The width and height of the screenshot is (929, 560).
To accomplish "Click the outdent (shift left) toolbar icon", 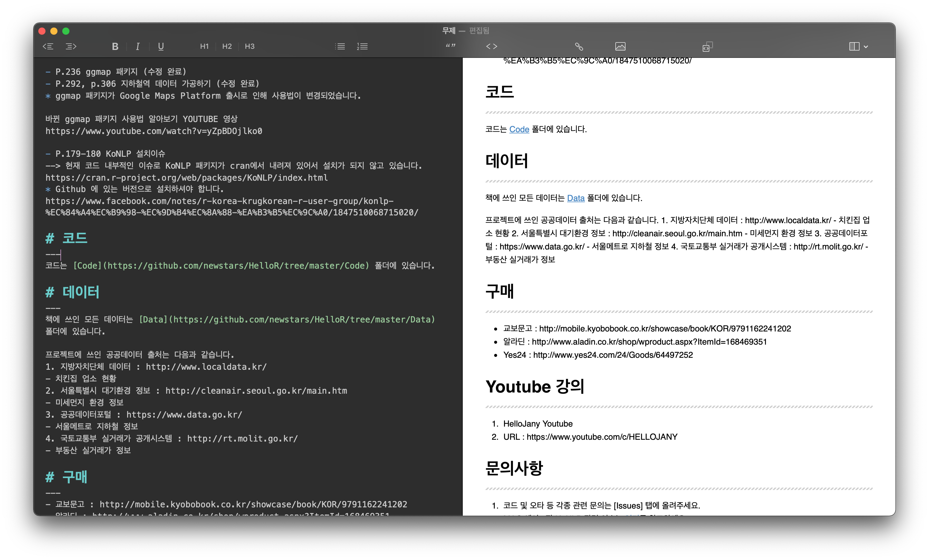I will point(48,46).
